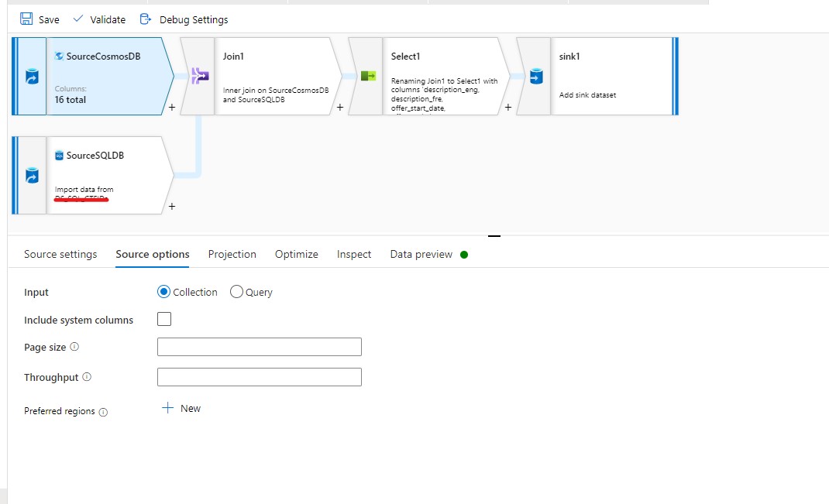This screenshot has width=829, height=504.
Task: Open the Data preview tab
Action: click(421, 254)
